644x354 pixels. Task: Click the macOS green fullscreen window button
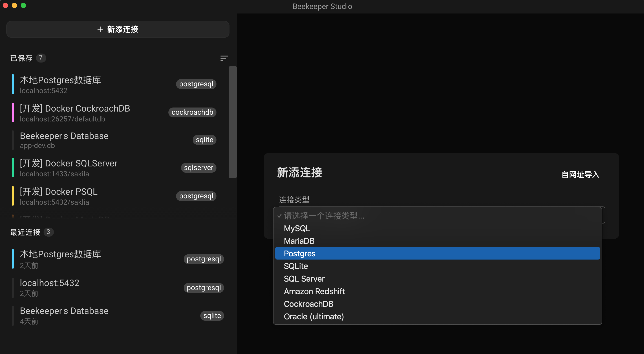click(23, 5)
